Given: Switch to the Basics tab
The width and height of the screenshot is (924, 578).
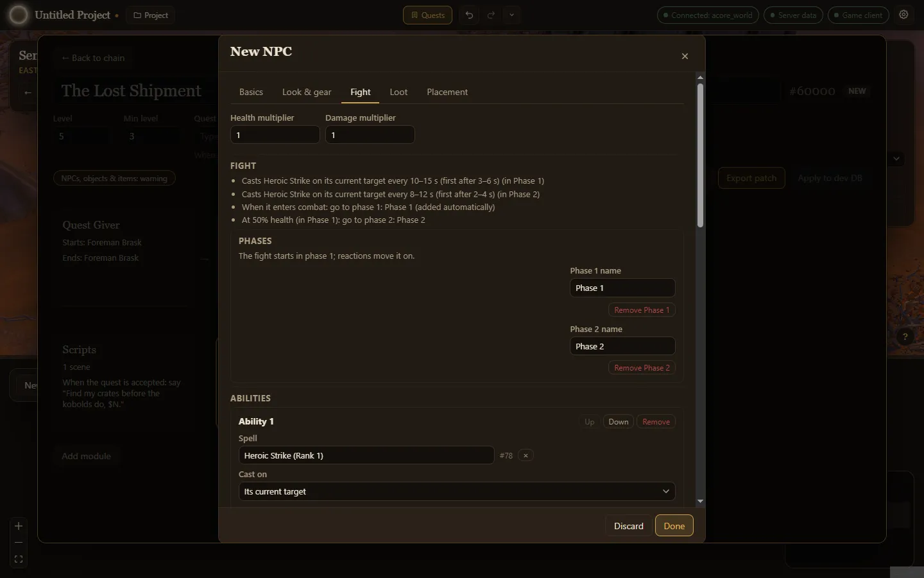Looking at the screenshot, I should tap(251, 92).
